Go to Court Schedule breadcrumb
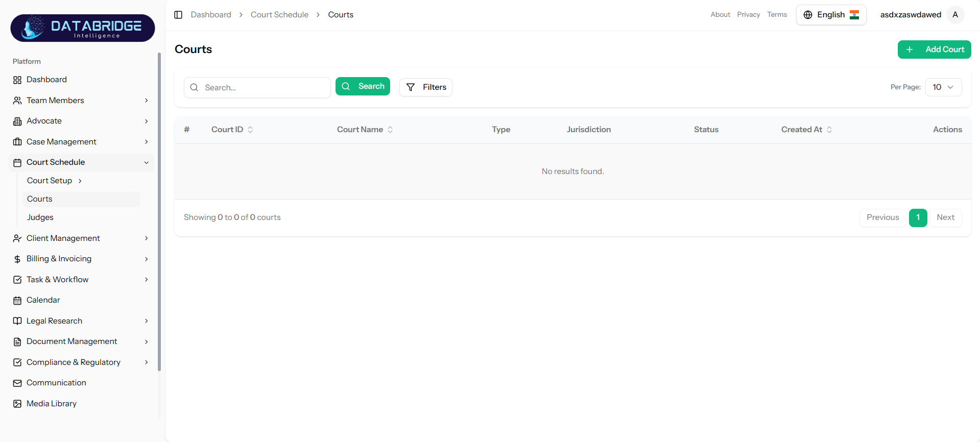 tap(279, 15)
